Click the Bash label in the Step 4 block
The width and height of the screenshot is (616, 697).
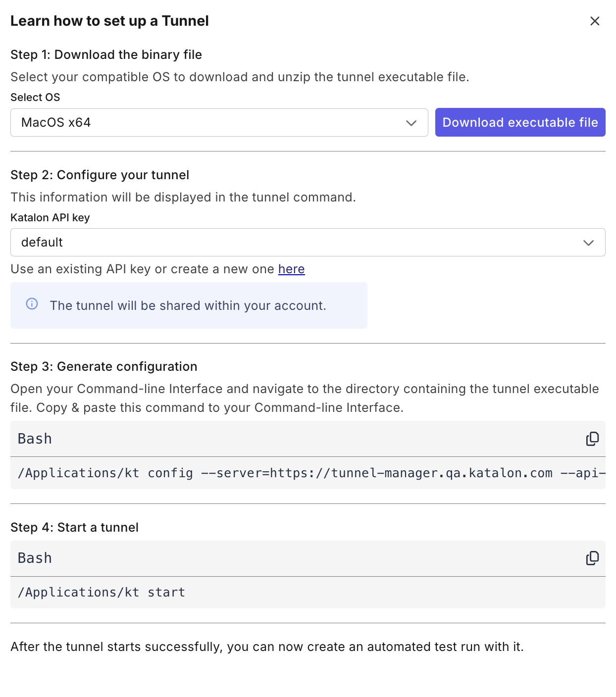pyautogui.click(x=35, y=558)
